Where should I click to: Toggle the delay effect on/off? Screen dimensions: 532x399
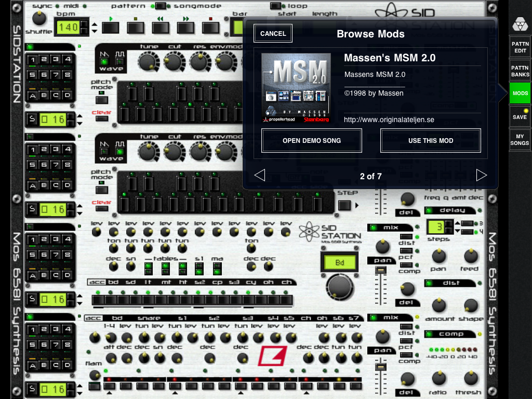(429, 211)
